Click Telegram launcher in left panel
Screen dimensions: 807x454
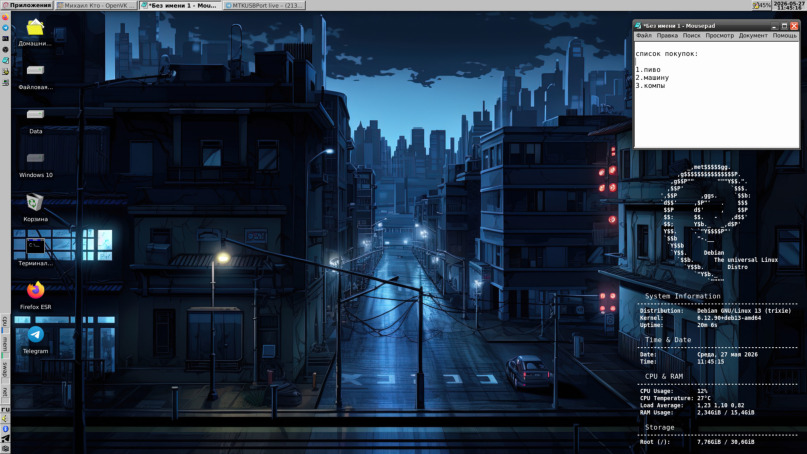5,28
